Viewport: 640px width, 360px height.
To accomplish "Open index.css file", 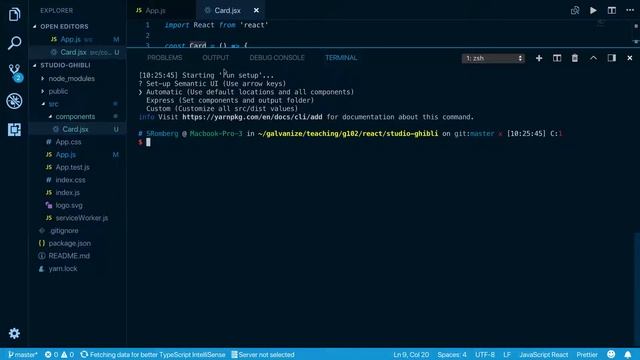I will coord(70,180).
